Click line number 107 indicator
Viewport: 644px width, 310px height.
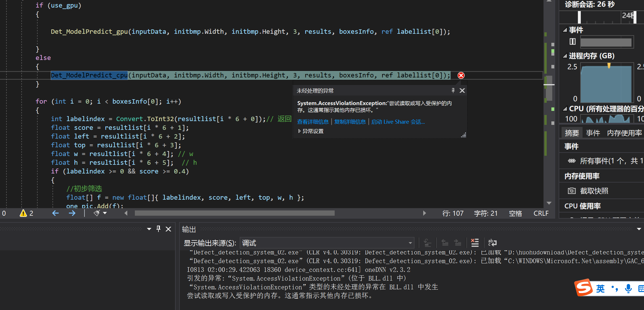click(453, 213)
